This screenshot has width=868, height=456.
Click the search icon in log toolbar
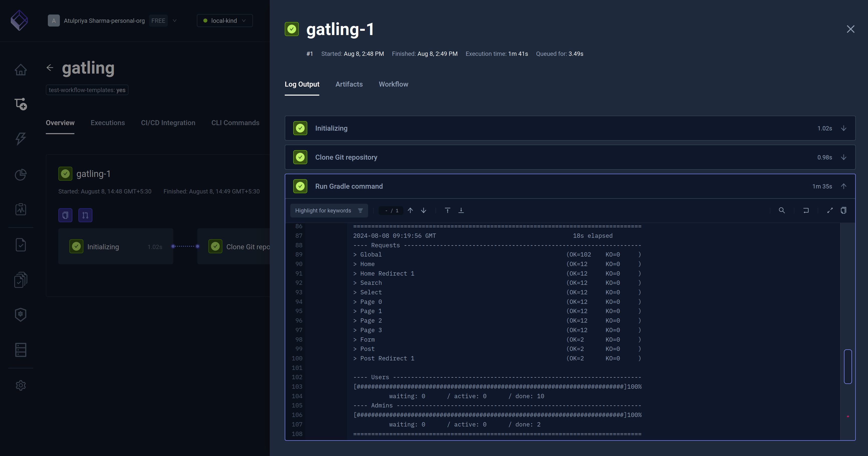(782, 210)
